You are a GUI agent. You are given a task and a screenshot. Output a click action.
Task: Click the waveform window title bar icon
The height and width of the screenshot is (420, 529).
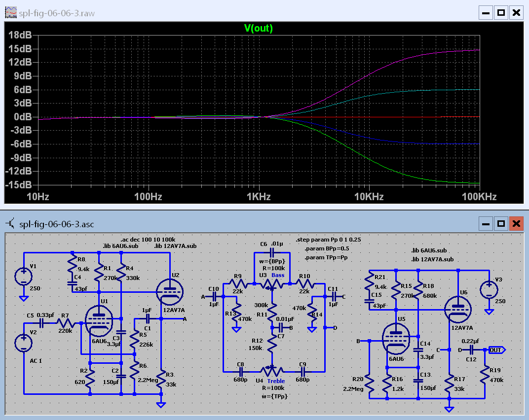pyautogui.click(x=10, y=12)
